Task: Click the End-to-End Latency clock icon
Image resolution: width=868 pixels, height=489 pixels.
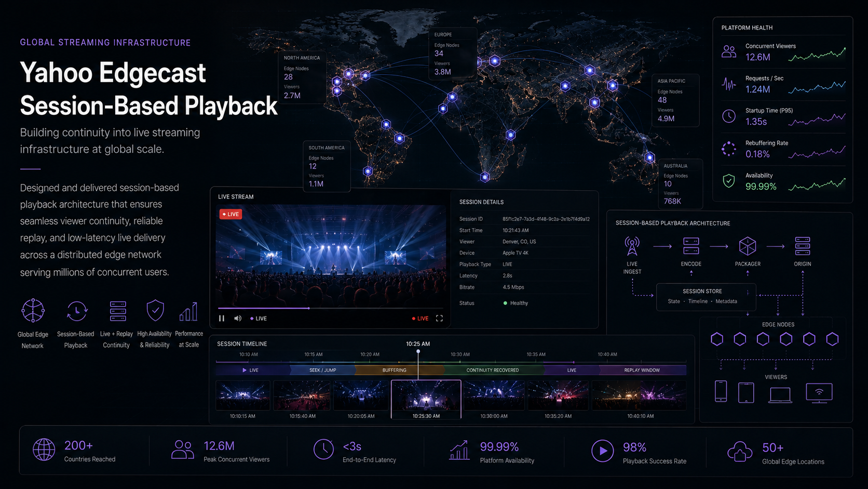Action: pos(323,450)
